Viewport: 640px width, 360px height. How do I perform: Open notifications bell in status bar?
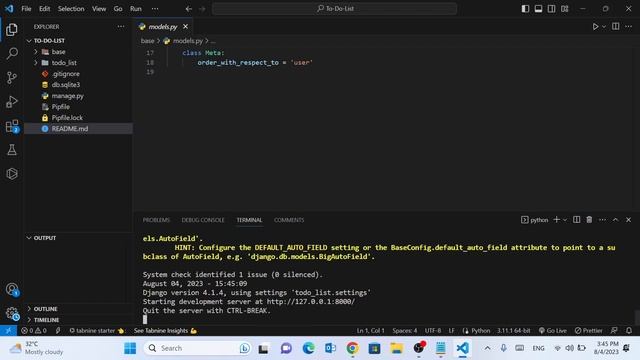[x=629, y=331]
